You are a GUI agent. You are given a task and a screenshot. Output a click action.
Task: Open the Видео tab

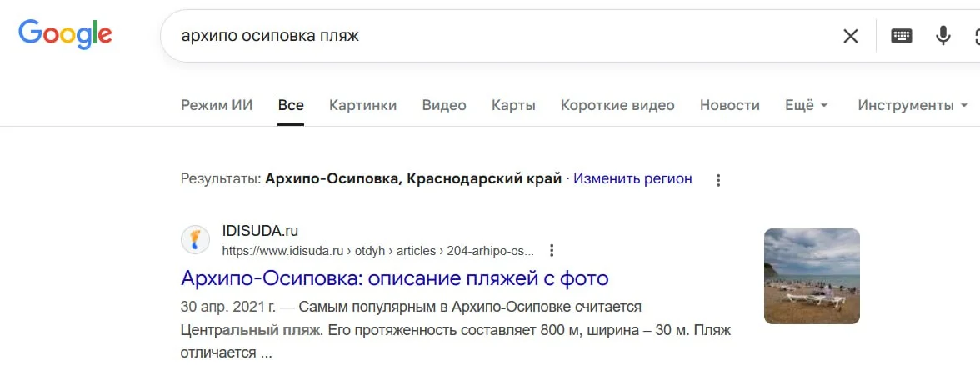pyautogui.click(x=444, y=105)
